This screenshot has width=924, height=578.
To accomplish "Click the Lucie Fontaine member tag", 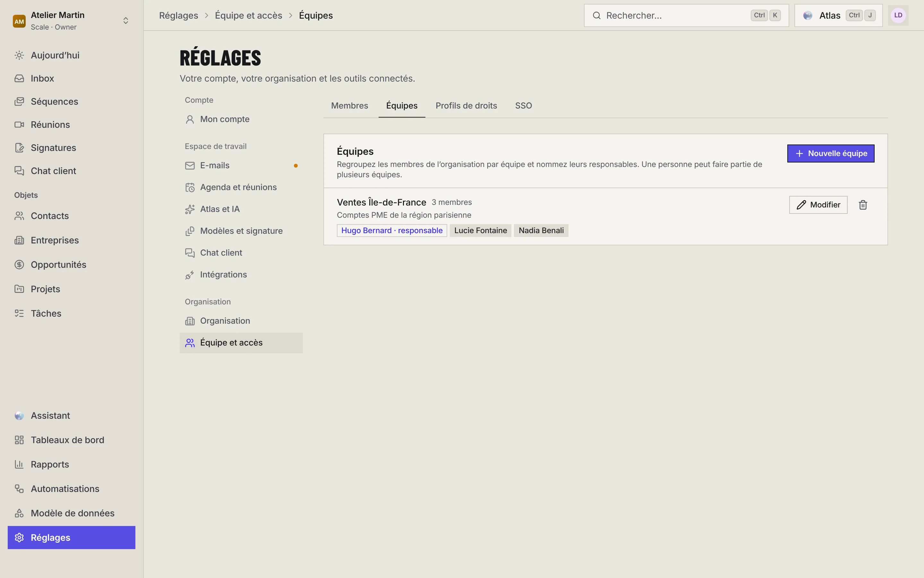I will [x=480, y=231].
